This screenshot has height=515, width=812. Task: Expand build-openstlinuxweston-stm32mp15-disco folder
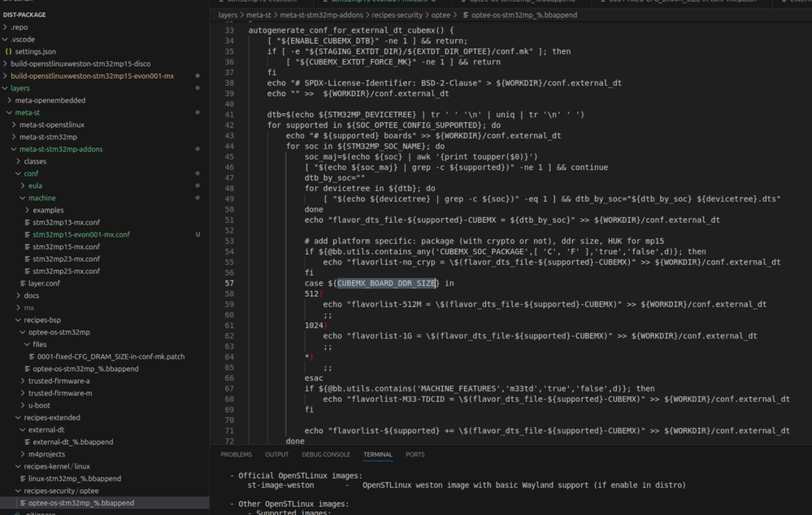(x=5, y=63)
